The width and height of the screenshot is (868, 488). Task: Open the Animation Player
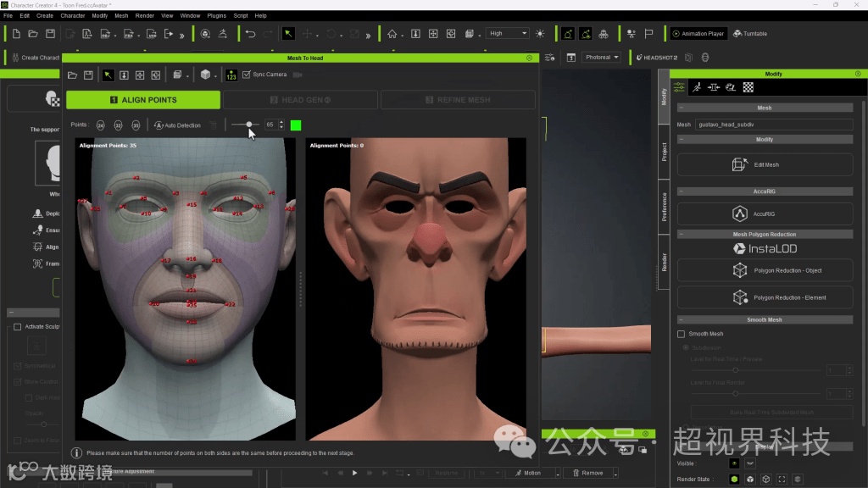(698, 34)
